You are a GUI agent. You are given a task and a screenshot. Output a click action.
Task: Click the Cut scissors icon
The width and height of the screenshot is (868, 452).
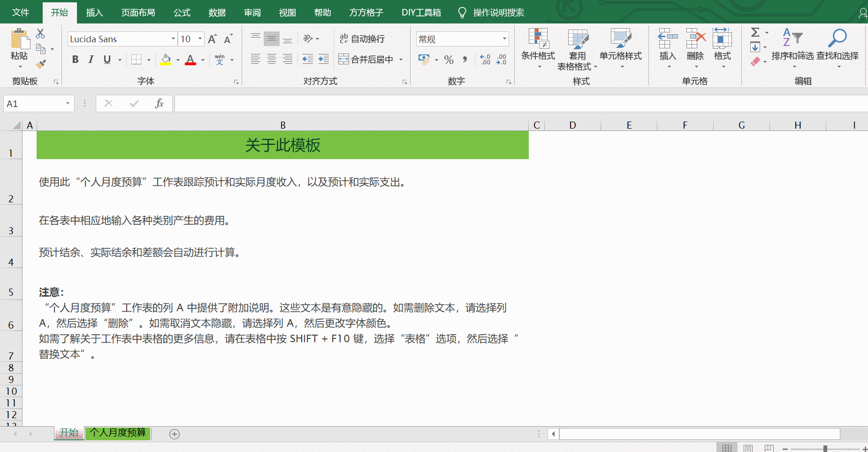(40, 34)
